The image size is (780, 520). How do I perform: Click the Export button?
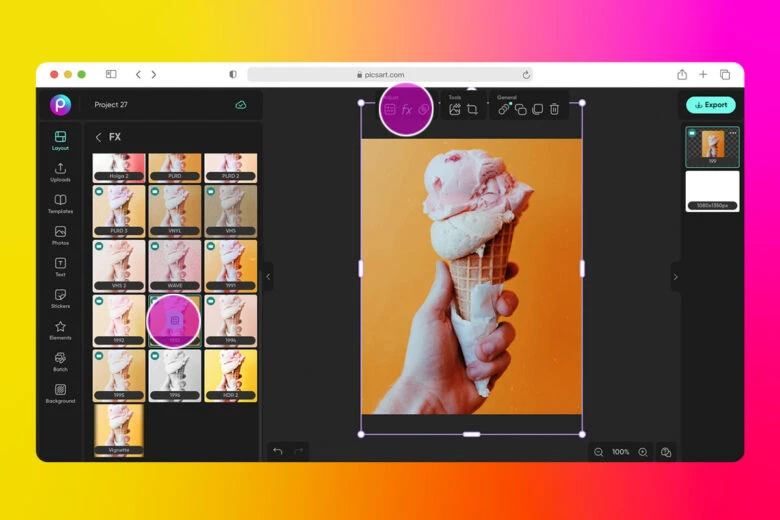pyautogui.click(x=711, y=105)
